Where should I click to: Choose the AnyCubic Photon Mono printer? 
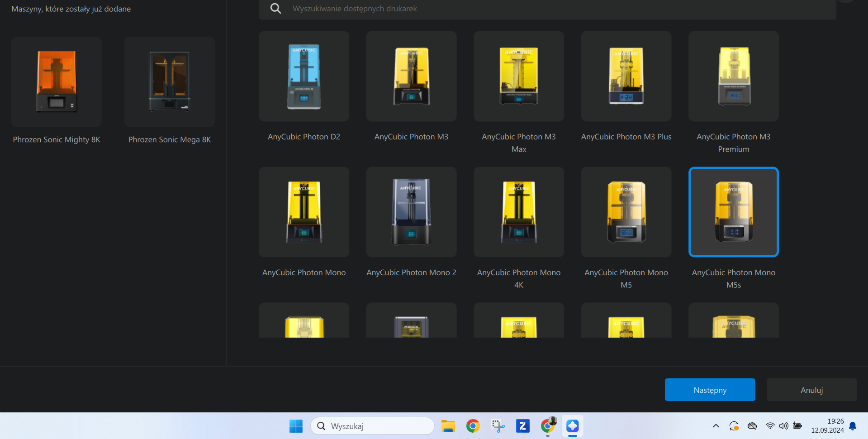[304, 212]
